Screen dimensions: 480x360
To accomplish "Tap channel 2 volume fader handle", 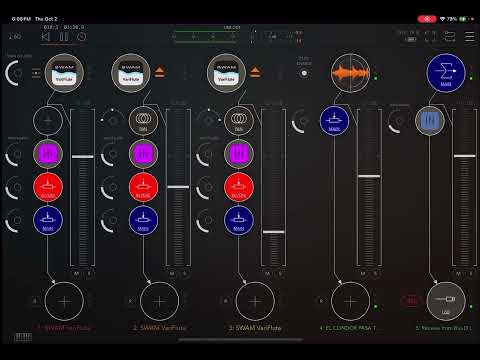I will pos(178,187).
